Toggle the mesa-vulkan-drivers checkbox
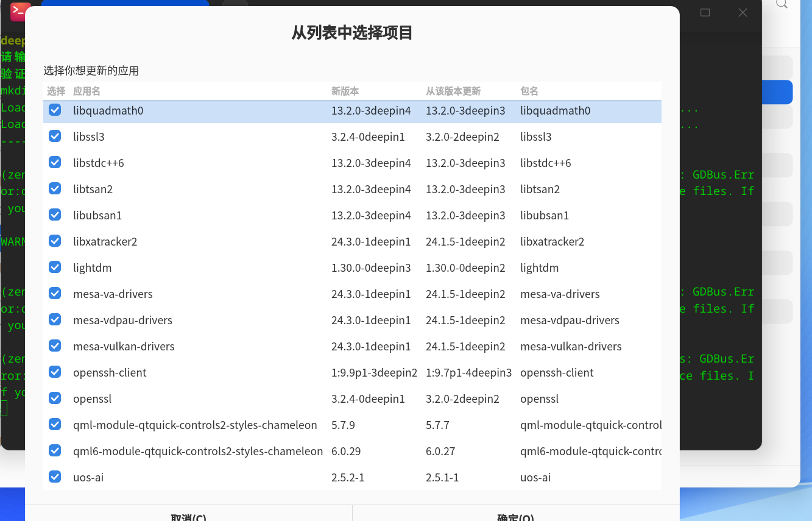The height and width of the screenshot is (521, 812). pos(55,346)
